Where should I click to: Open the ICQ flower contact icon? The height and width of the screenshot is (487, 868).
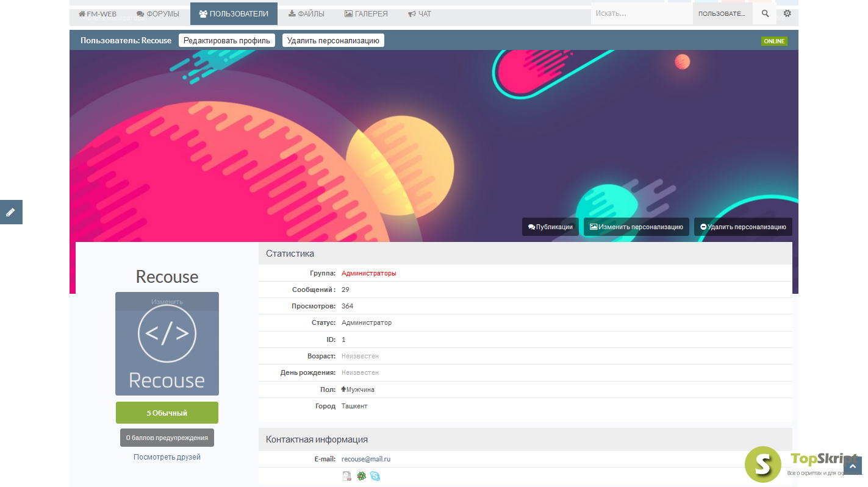pos(361,476)
